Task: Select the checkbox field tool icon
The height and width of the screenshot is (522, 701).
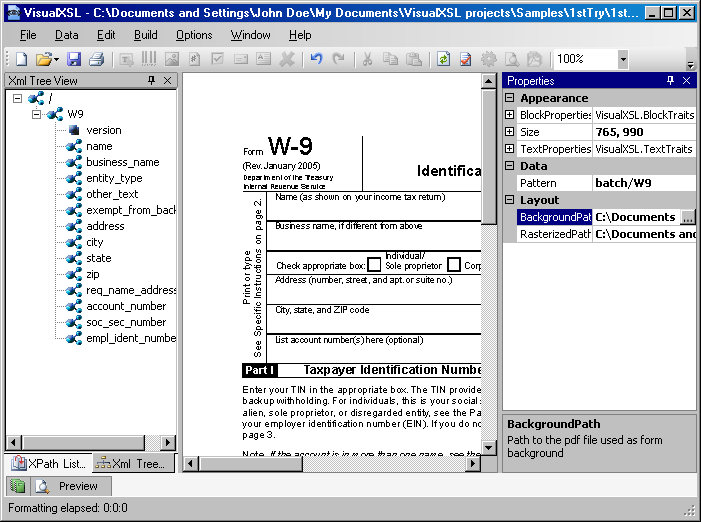Action: [217, 59]
